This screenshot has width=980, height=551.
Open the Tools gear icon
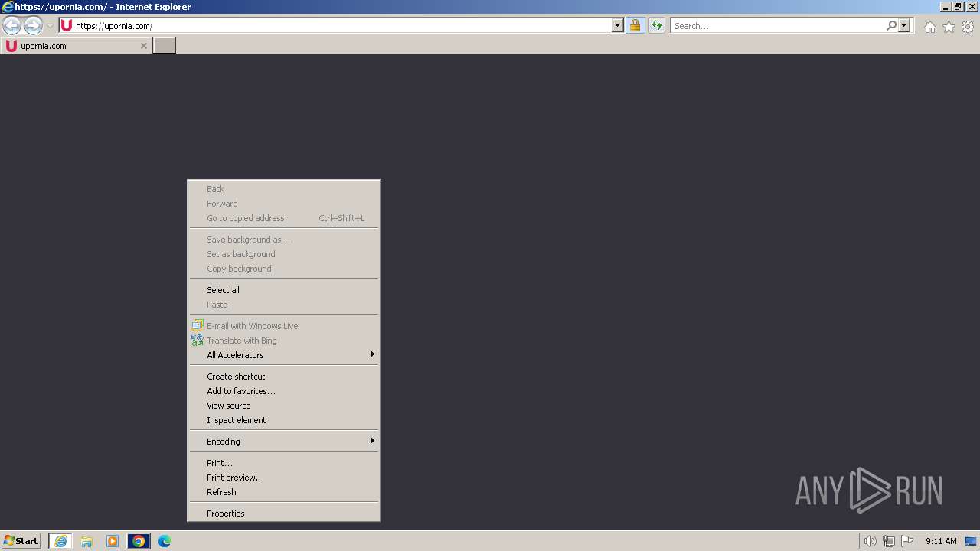point(968,27)
